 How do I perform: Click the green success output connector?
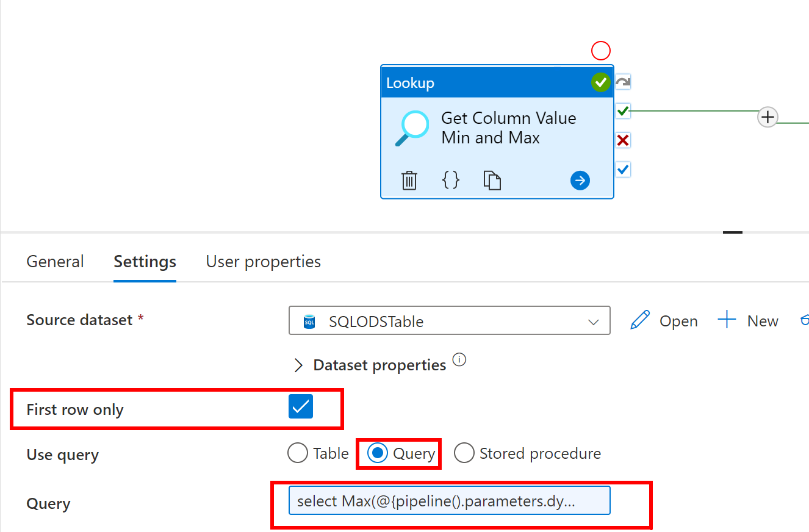point(622,111)
